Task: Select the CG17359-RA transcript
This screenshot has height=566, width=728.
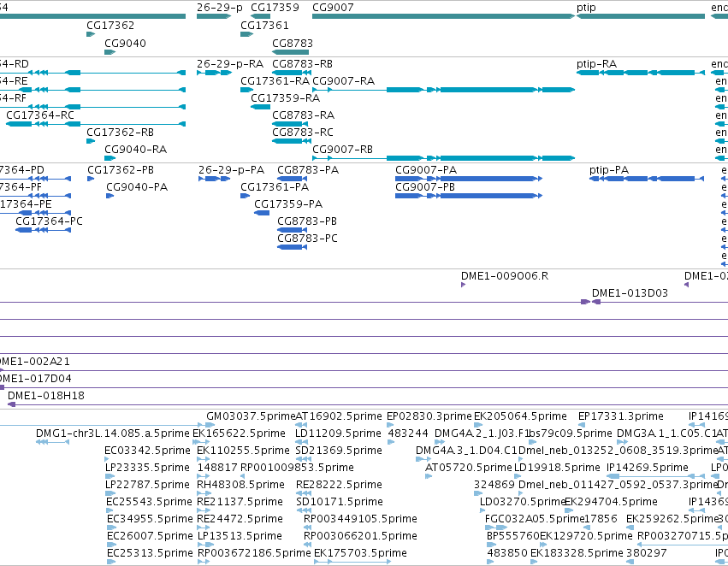Action: click(x=260, y=107)
